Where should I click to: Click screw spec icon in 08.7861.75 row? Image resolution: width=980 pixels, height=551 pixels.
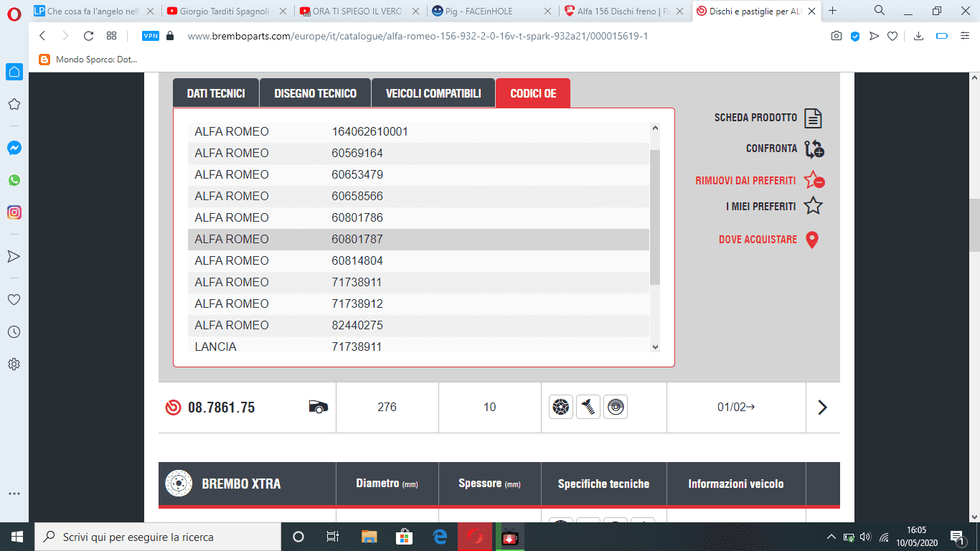(x=588, y=408)
